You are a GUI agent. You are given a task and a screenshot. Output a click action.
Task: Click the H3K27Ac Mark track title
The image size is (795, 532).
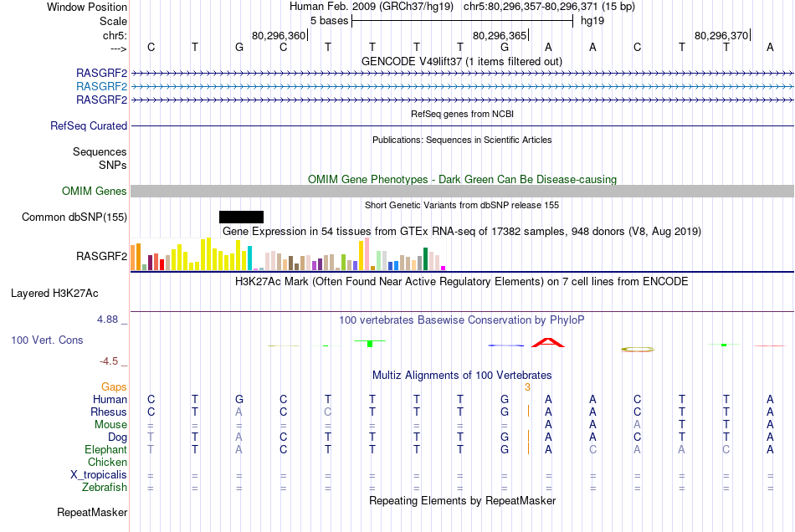462,281
